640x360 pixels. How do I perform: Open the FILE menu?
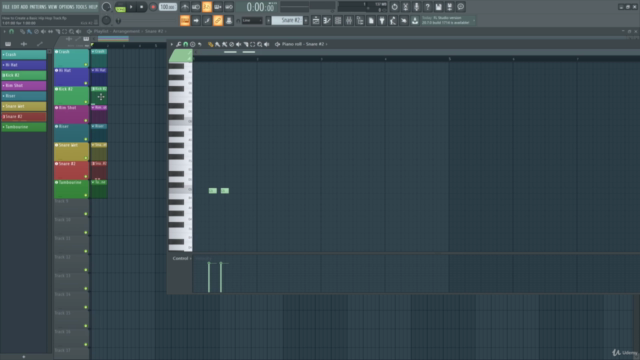point(6,7)
